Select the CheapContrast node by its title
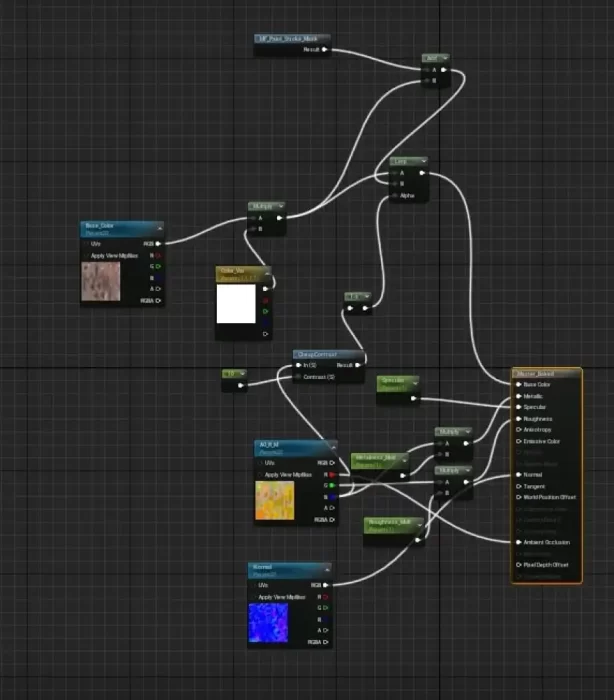This screenshot has height=700, width=614. (316, 354)
